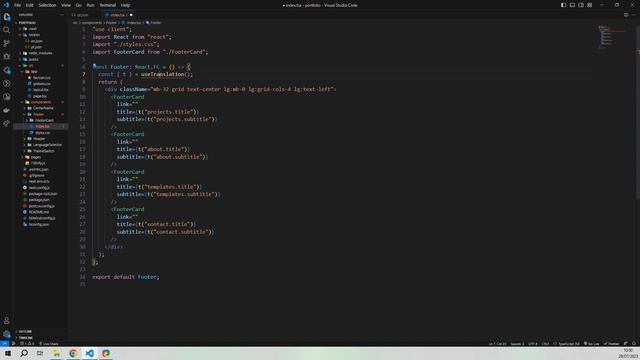Click Go Live in status bar

[x=591, y=344]
